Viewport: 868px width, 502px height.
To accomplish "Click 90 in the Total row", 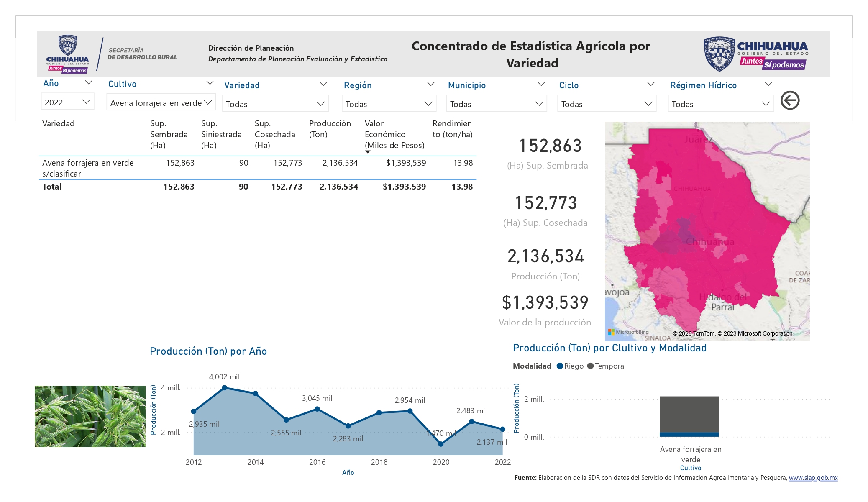I will [x=243, y=187].
